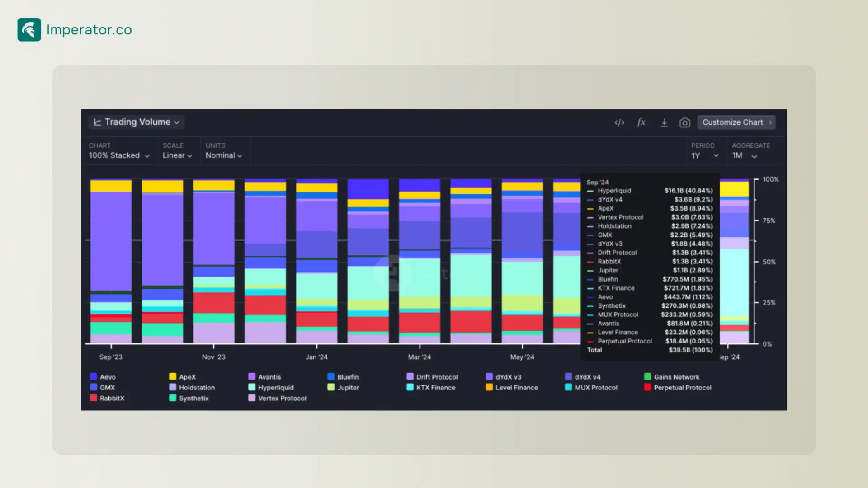
Task: Select KTX Finance in the legend
Action: tap(431, 388)
